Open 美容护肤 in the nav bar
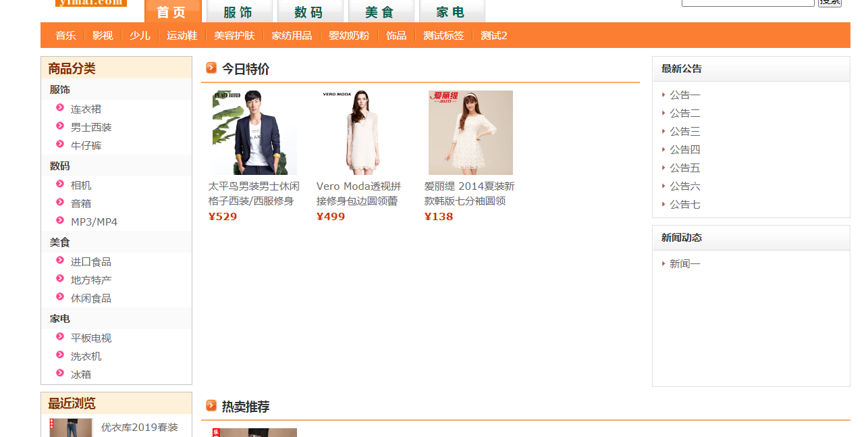The image size is (868, 437). (234, 36)
